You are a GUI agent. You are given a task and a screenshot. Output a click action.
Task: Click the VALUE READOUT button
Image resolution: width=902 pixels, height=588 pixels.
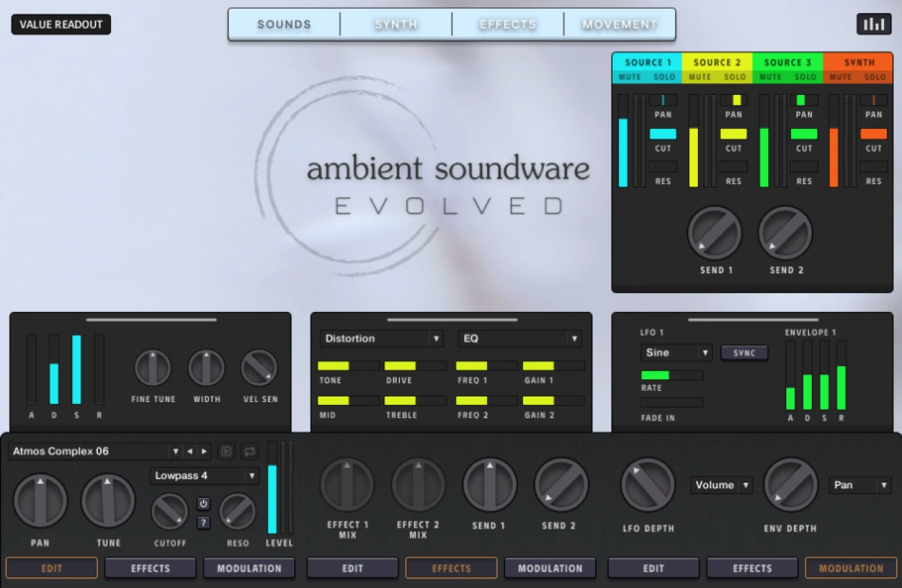(60, 24)
